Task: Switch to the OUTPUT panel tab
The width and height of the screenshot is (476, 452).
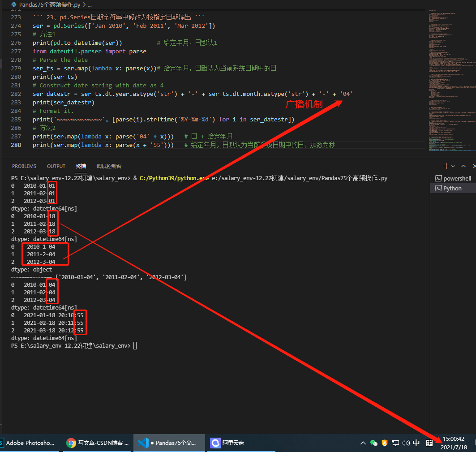Action: click(56, 166)
